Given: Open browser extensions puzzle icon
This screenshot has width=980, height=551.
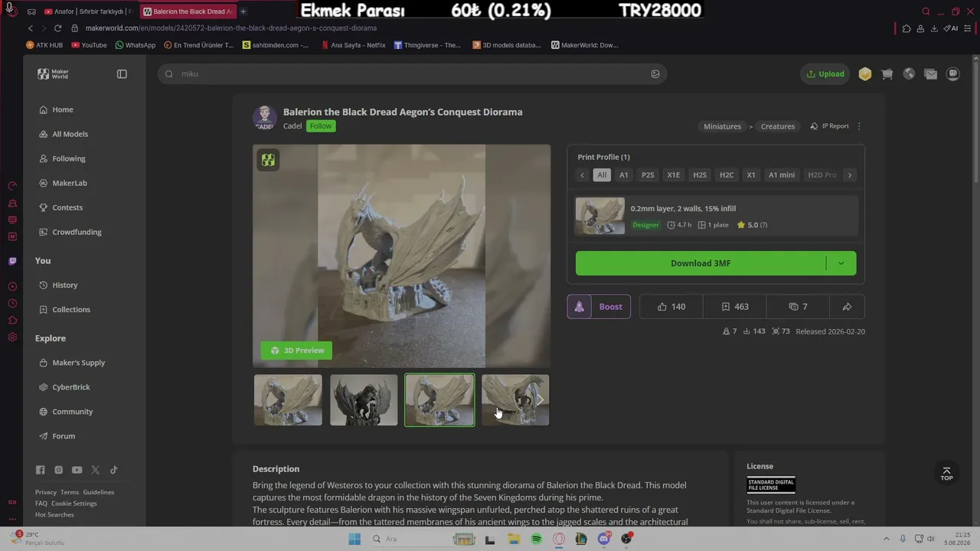Looking at the screenshot, I should point(906,28).
